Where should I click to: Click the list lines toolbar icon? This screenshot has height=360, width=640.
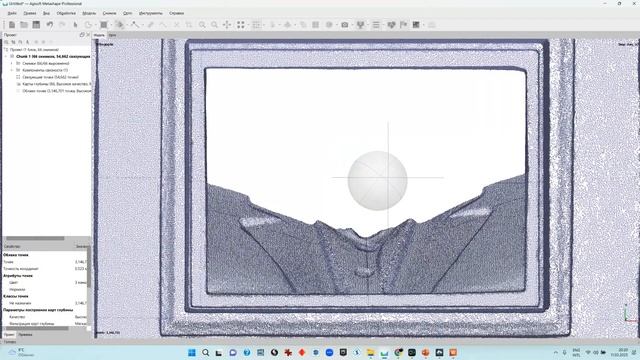coord(376,25)
